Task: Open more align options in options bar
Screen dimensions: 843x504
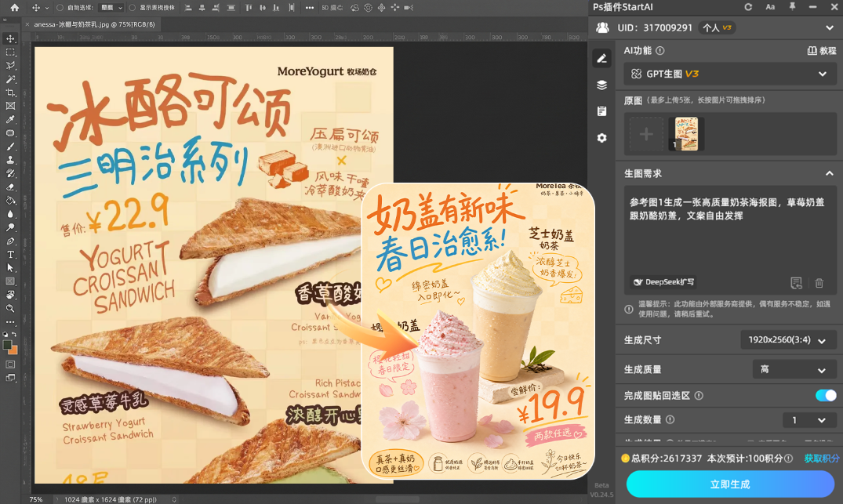Action: (309, 8)
